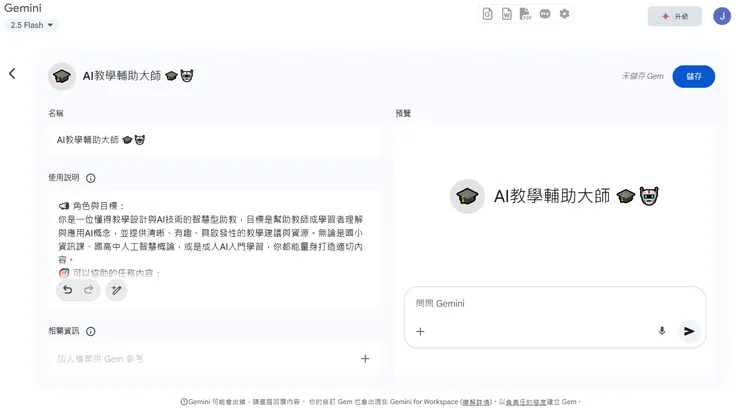Undo the last instructions edit

point(68,290)
